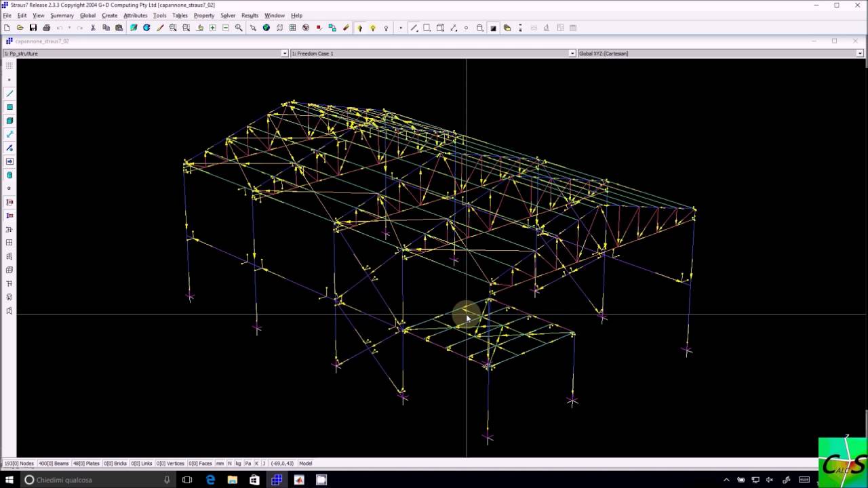Open File Explorer from taskbar
This screenshot has width=868, height=488.
click(232, 480)
